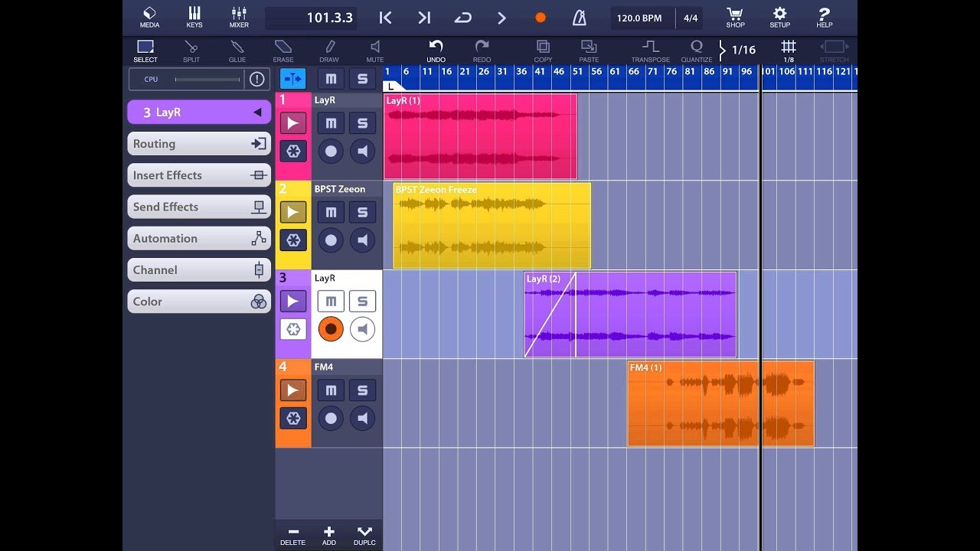Viewport: 980px width, 551px height.
Task: Open the instrument on track 1 LayR
Action: (293, 122)
